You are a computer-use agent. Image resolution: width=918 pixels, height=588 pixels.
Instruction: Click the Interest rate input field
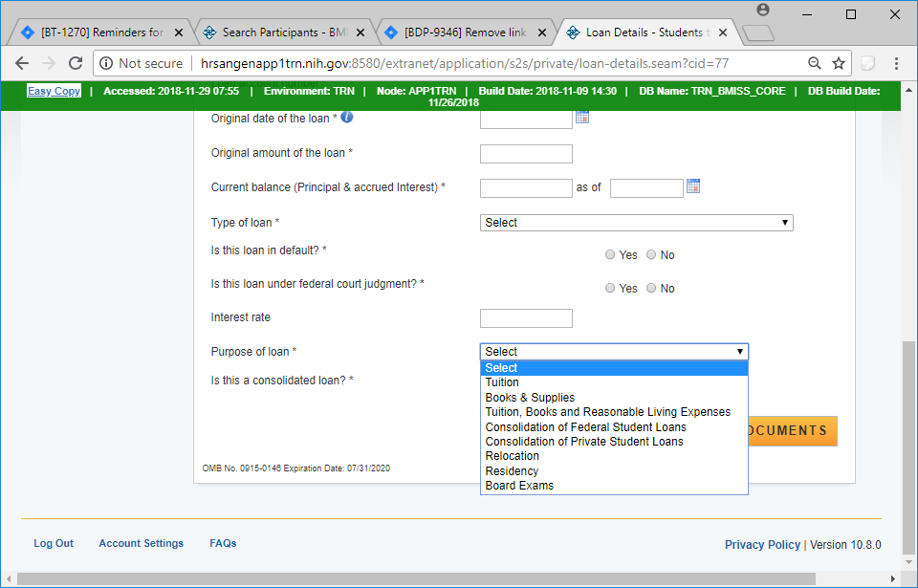coord(526,318)
